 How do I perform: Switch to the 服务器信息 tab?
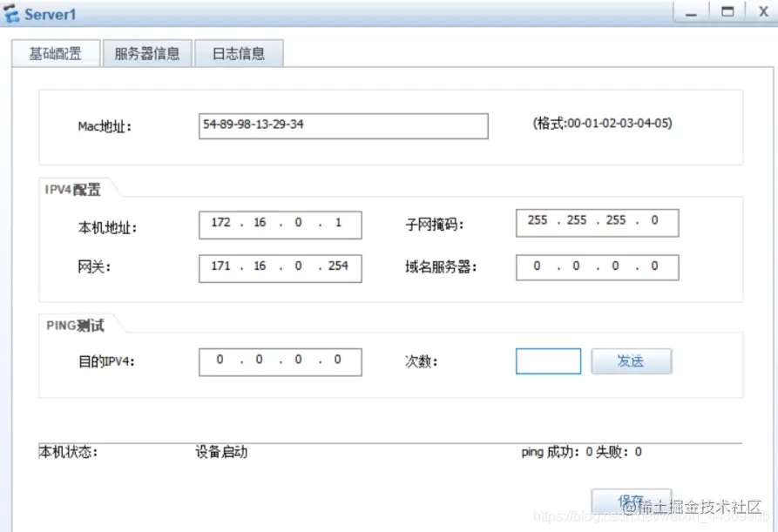[x=147, y=53]
